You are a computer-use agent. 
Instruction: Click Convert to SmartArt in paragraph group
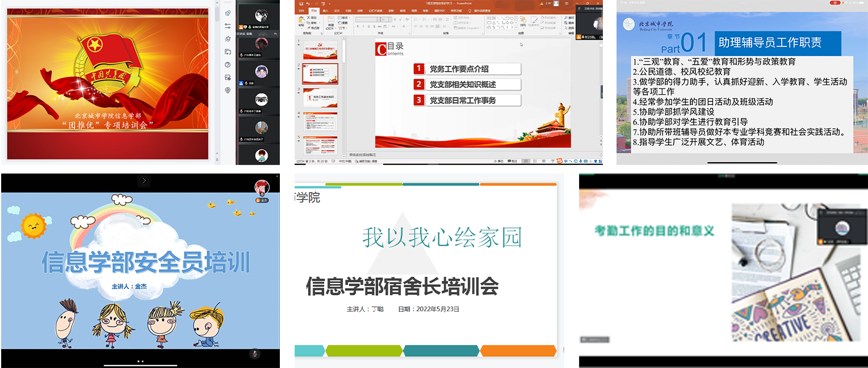467,28
